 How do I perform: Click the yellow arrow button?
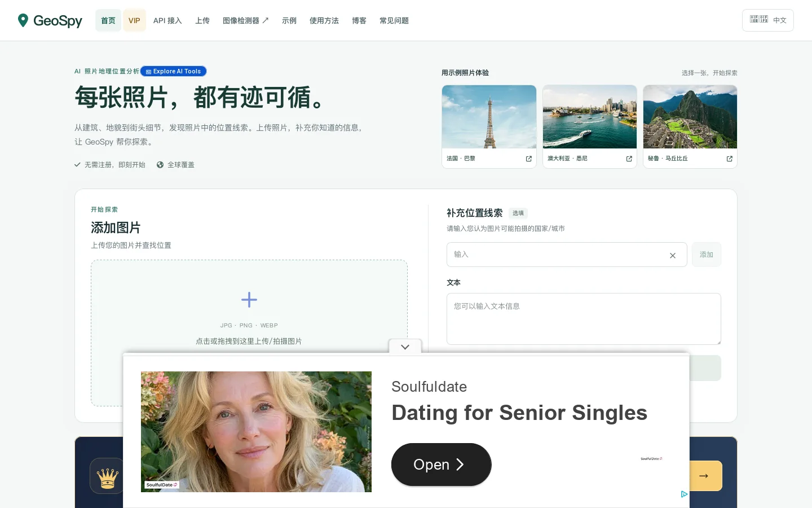pos(705,476)
